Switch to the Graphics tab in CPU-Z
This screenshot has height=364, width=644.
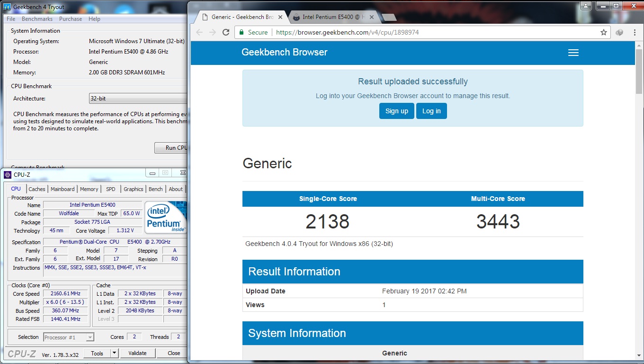[x=134, y=189]
